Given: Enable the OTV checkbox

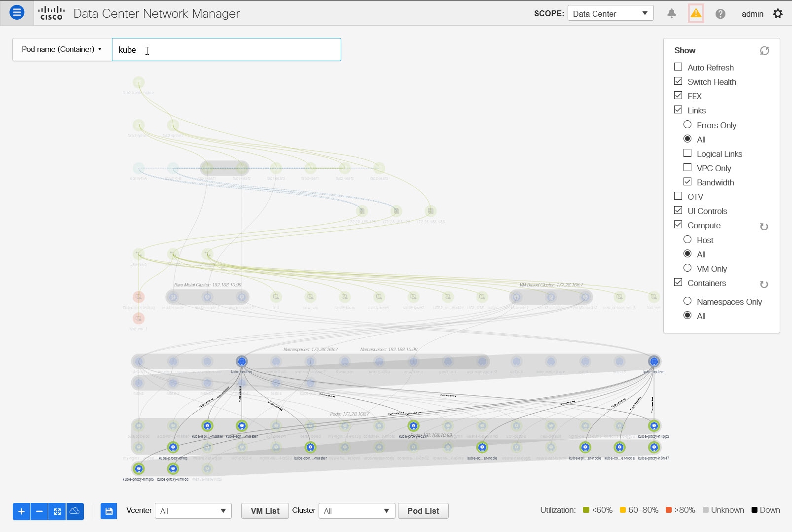Looking at the screenshot, I should click(x=678, y=196).
